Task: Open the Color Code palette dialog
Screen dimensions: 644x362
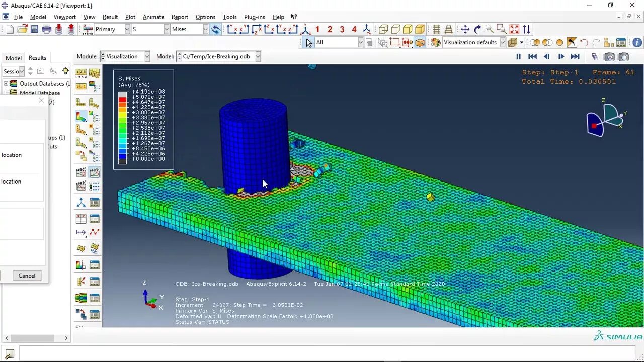Action: [x=435, y=42]
